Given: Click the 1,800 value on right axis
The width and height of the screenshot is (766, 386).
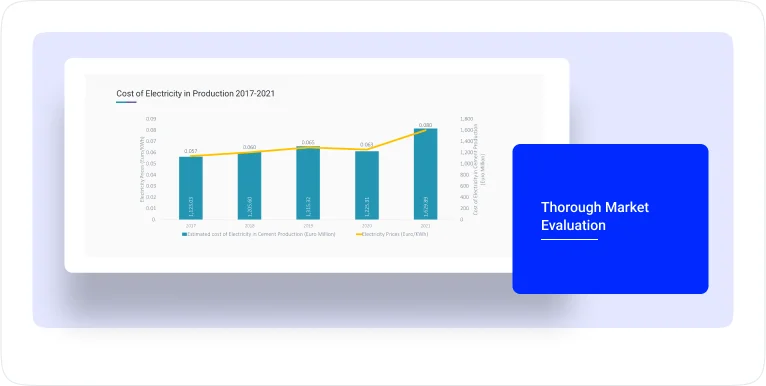Looking at the screenshot, I should (467, 119).
